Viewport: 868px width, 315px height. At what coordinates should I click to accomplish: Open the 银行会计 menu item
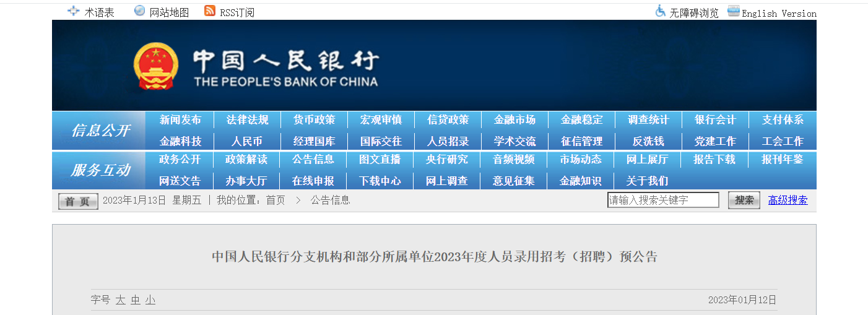[715, 120]
